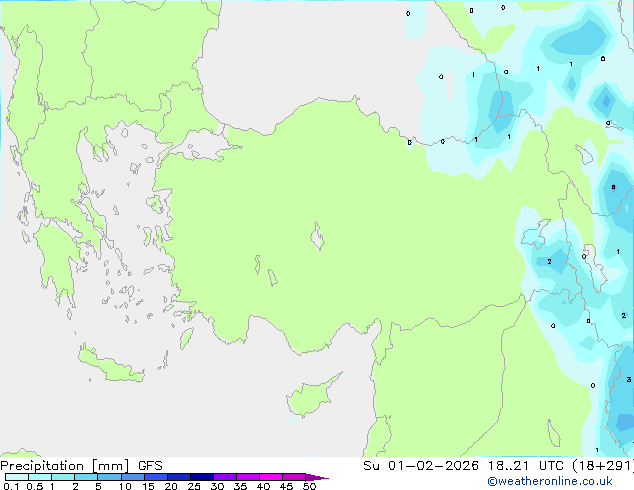
Task: Open the weatheronline.co.uk copyright link
Action: [x=550, y=481]
